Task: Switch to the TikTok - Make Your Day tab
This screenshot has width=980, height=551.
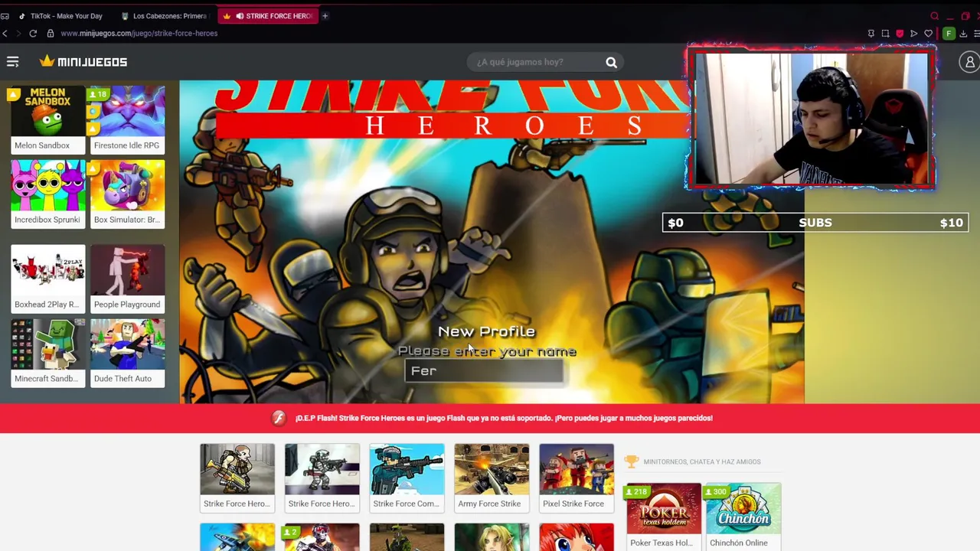Action: click(x=61, y=15)
